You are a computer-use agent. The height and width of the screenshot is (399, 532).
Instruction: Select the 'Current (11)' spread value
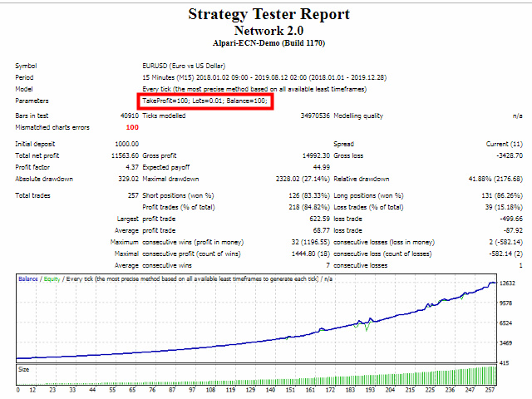click(x=505, y=144)
